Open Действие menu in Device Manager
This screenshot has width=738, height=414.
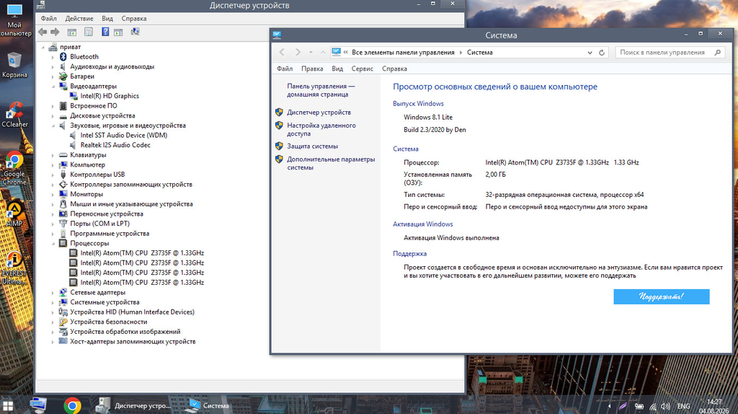pos(79,18)
